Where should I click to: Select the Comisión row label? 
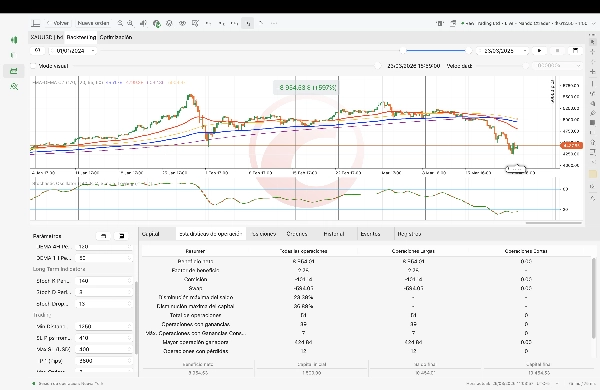click(195, 279)
